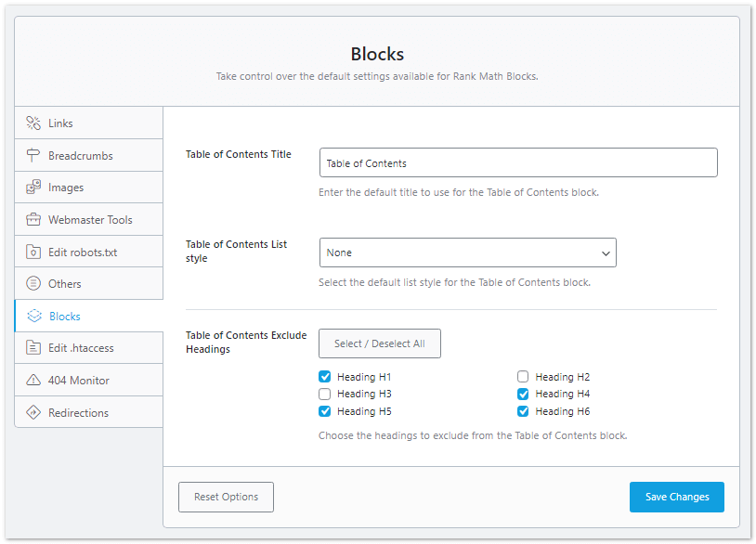Image resolution: width=756 pixels, height=544 pixels.
Task: Enable the Heading H3 checkbox
Action: [324, 394]
